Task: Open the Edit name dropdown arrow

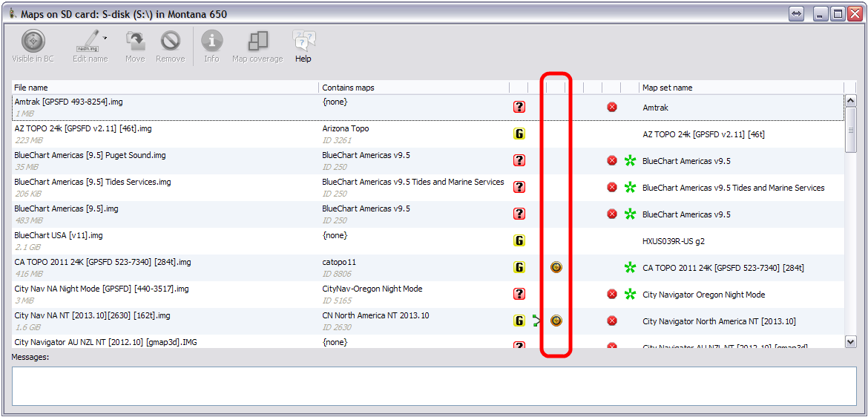Action: pyautogui.click(x=105, y=37)
